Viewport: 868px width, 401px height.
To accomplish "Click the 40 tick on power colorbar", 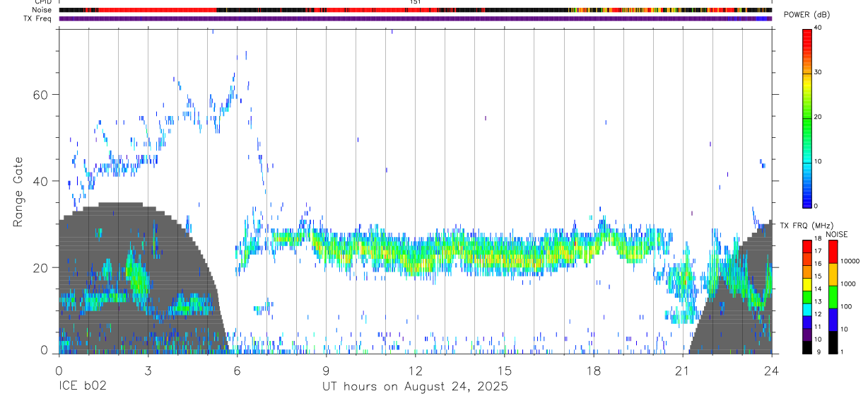I will click(819, 27).
